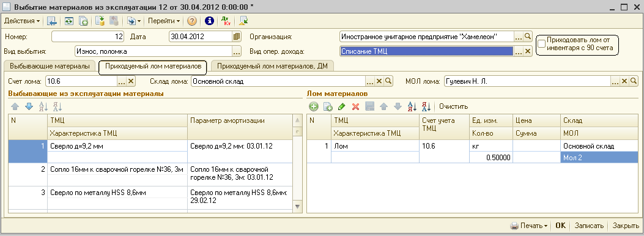Open the Печать dropdown button
644x236 pixels.
pyautogui.click(x=529, y=226)
